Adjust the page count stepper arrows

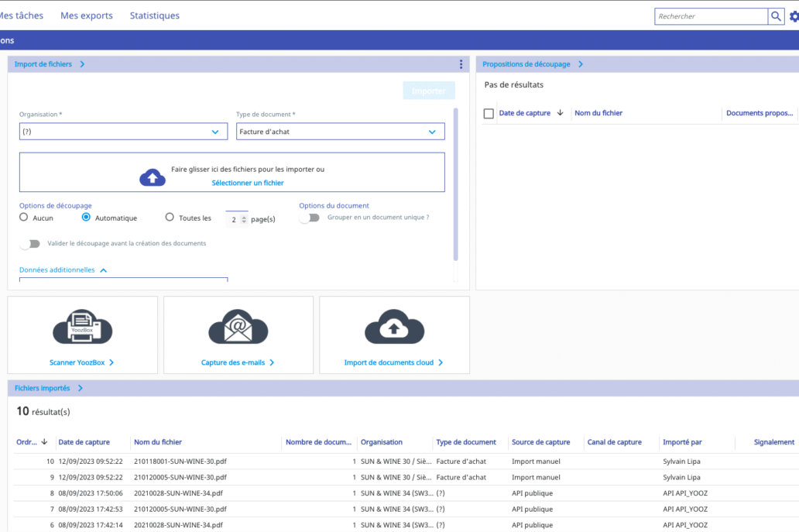[x=244, y=220]
